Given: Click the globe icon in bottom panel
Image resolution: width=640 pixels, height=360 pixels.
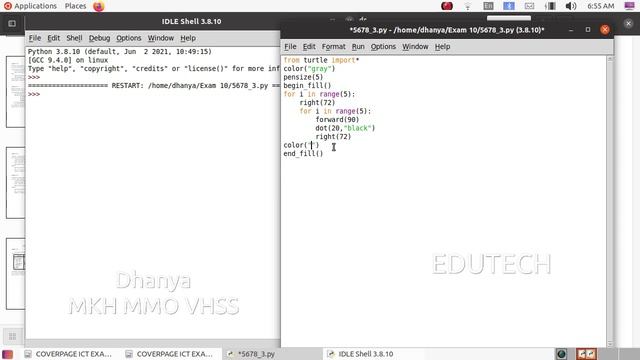Looking at the screenshot, I should click(561, 354).
